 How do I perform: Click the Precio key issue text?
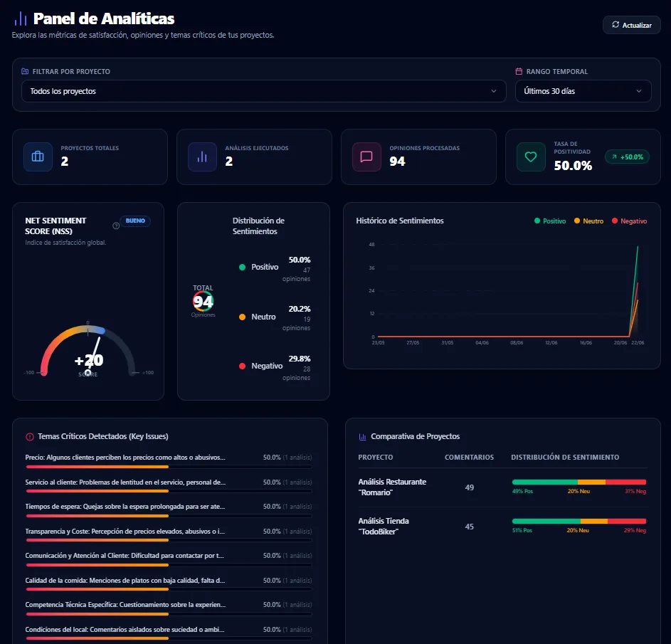coord(125,458)
